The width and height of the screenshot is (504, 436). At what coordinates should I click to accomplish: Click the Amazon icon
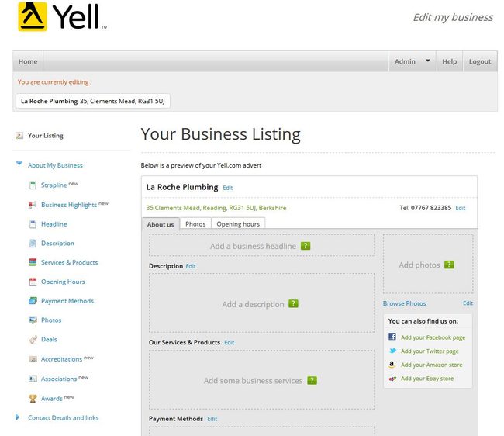click(392, 365)
